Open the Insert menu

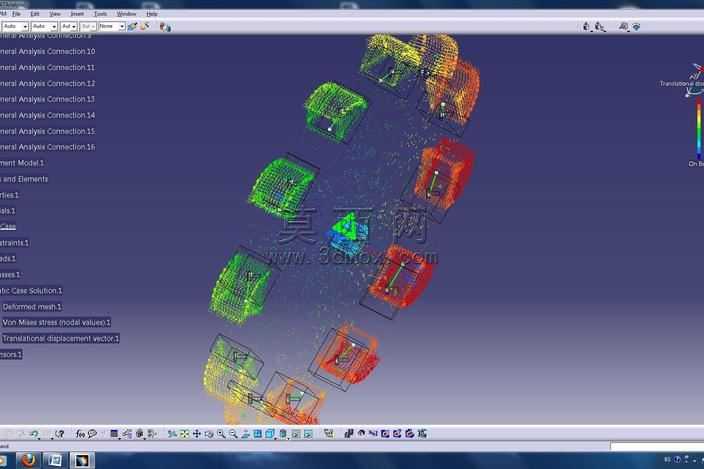pyautogui.click(x=77, y=14)
